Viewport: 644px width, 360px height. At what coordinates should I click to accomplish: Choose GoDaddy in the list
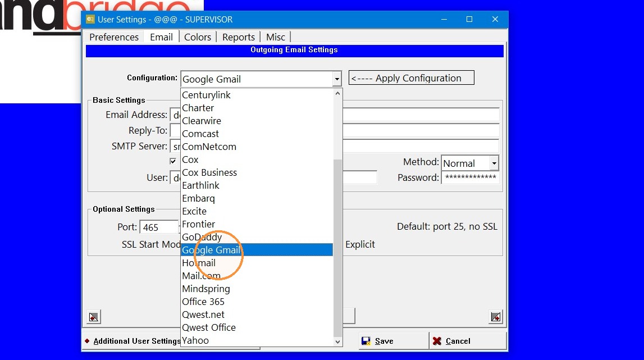coord(257,237)
